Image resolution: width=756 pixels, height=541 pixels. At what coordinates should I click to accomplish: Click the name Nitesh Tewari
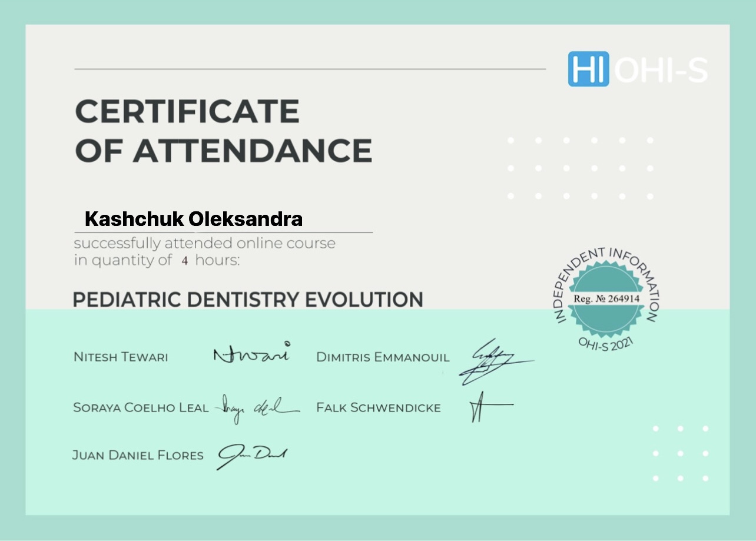point(121,357)
